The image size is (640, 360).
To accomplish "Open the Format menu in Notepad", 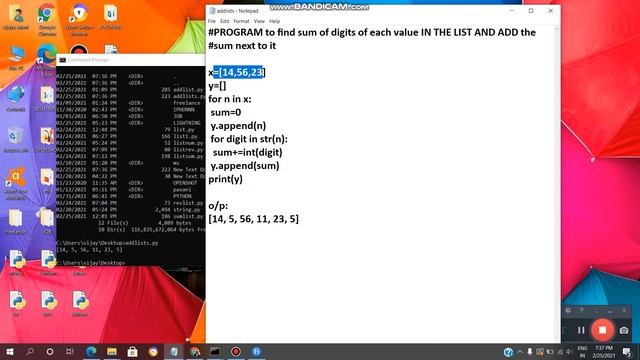I will [241, 21].
